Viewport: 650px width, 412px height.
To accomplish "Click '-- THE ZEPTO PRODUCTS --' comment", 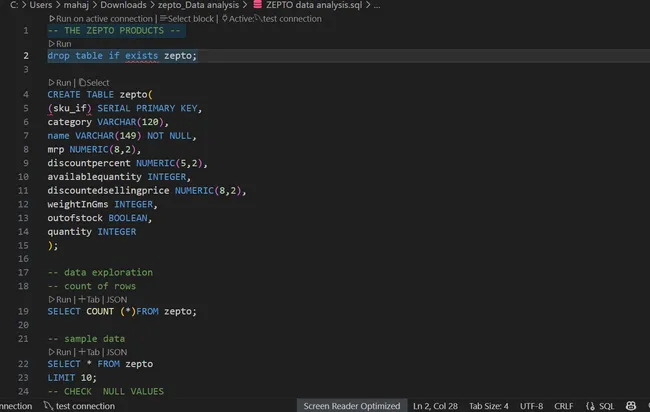I will (x=114, y=30).
